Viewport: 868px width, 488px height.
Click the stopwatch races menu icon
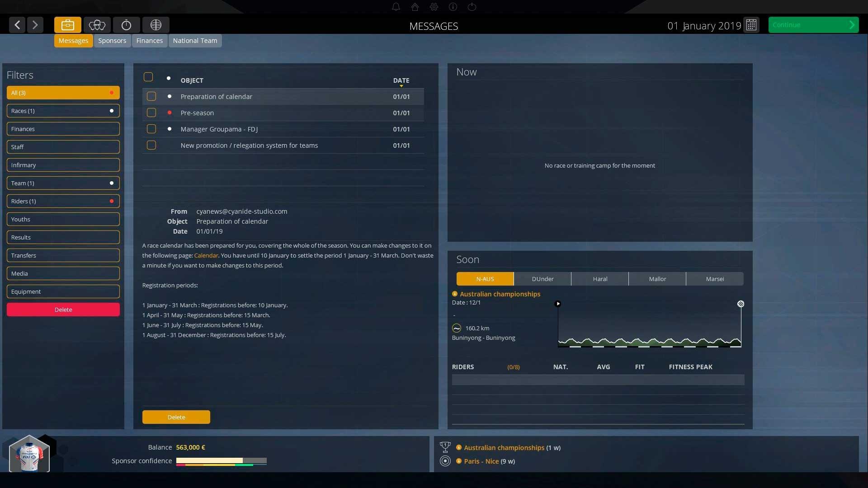126,25
